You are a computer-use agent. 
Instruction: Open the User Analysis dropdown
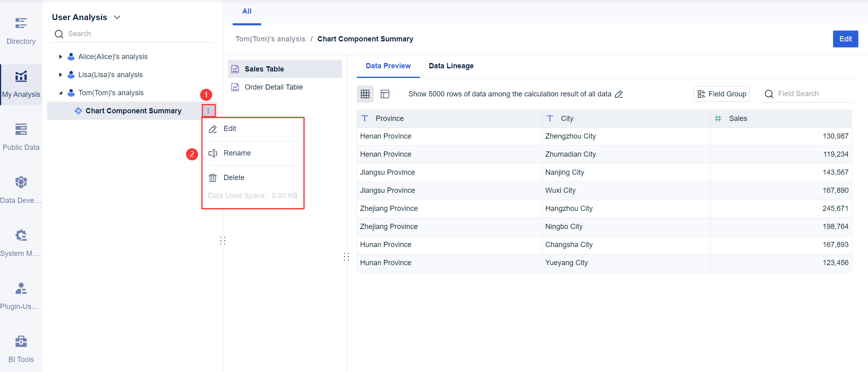click(x=117, y=17)
